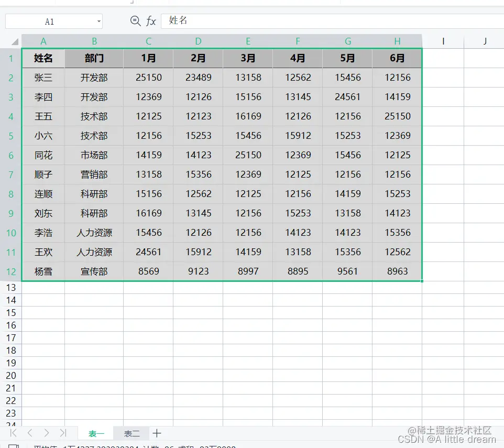The width and height of the screenshot is (504, 448).
Task: Click 刘东's January value 16169
Action: coord(148,213)
